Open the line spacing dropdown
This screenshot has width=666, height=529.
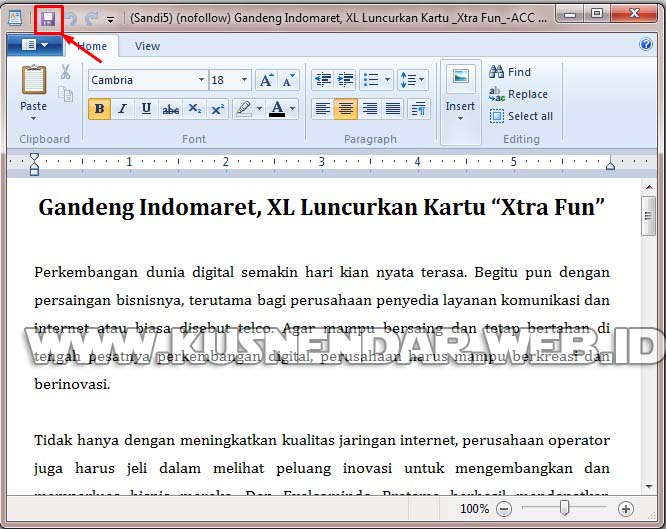click(412, 79)
